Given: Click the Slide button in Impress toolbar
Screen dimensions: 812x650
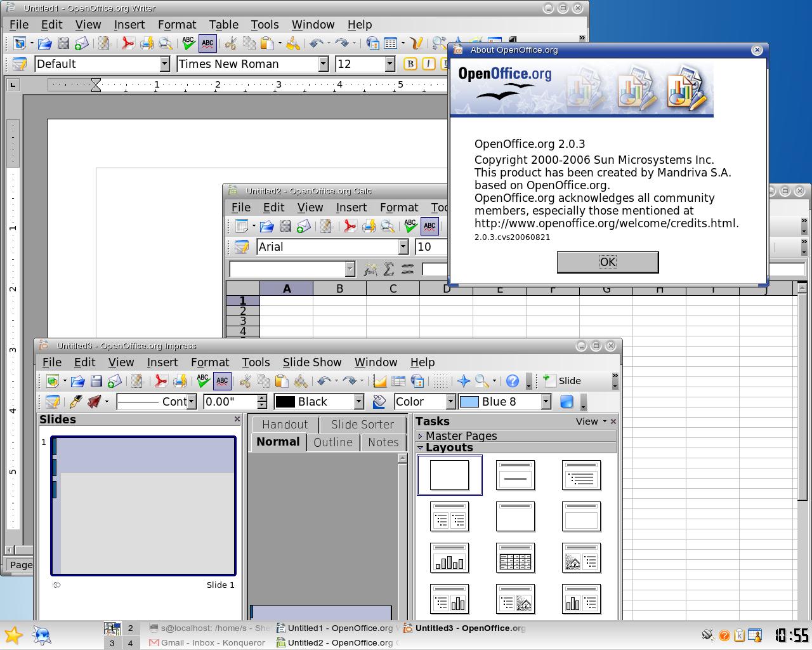Looking at the screenshot, I should (563, 381).
